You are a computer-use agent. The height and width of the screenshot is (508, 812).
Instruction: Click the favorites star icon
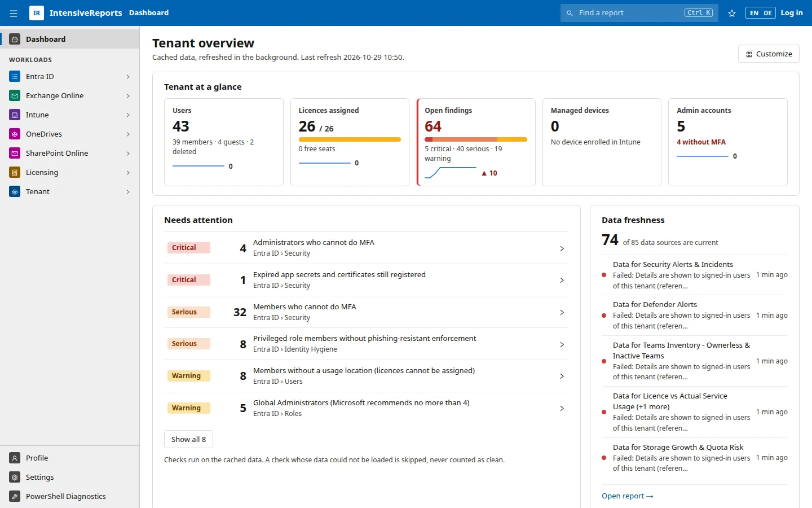pyautogui.click(x=732, y=13)
